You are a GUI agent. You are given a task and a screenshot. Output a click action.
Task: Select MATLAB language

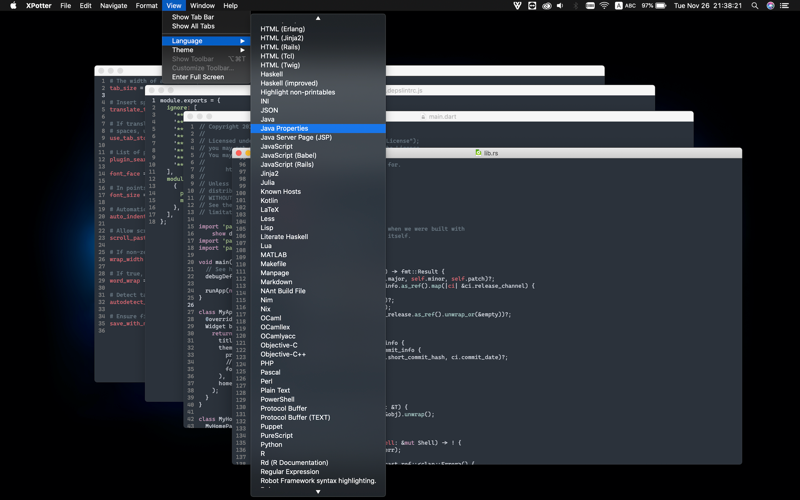(x=318, y=255)
